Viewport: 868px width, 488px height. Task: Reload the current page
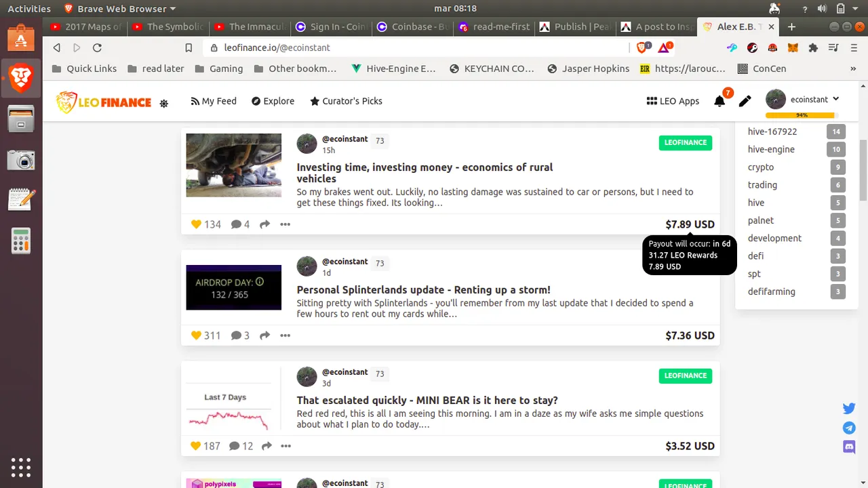click(97, 47)
